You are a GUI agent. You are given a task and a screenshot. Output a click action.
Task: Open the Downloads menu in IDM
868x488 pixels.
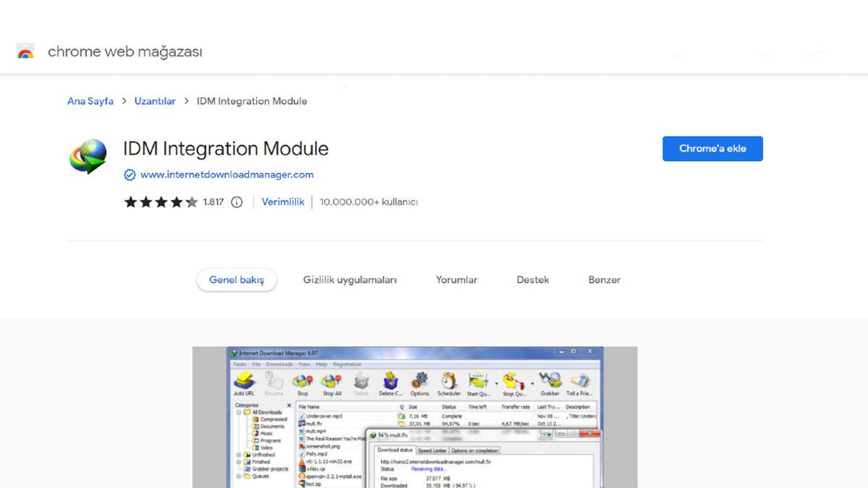pos(280,364)
